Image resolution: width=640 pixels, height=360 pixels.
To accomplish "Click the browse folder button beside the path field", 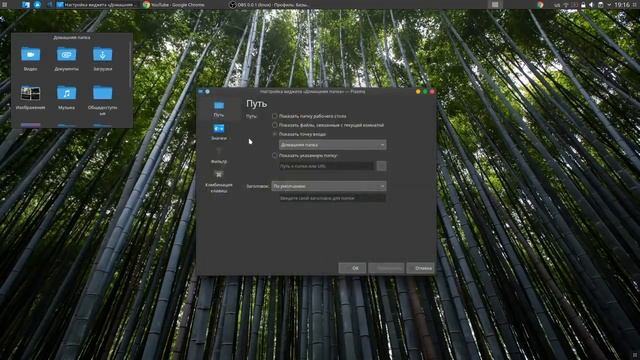I will coord(381,166).
